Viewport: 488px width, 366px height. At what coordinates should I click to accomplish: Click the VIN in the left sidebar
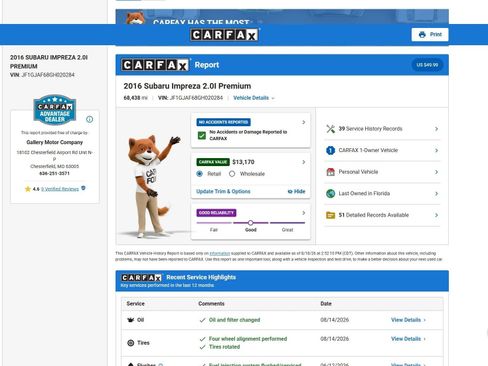[42, 75]
